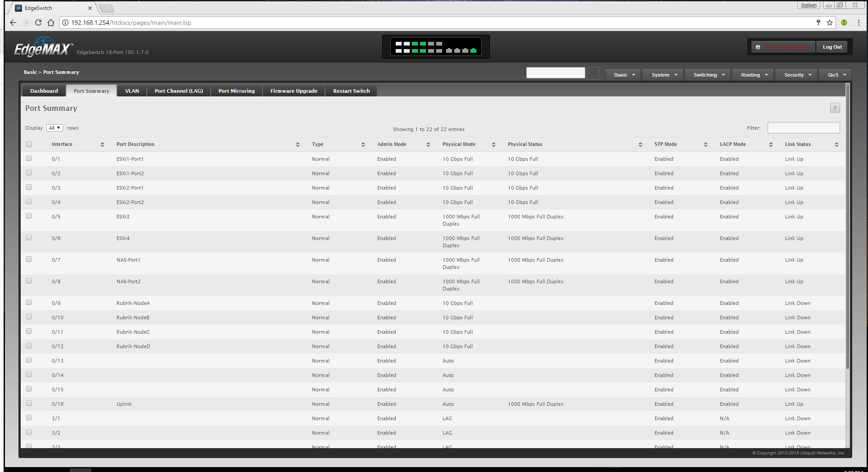Image resolution: width=868 pixels, height=472 pixels.
Task: Click the Save Configuration button
Action: click(x=783, y=47)
